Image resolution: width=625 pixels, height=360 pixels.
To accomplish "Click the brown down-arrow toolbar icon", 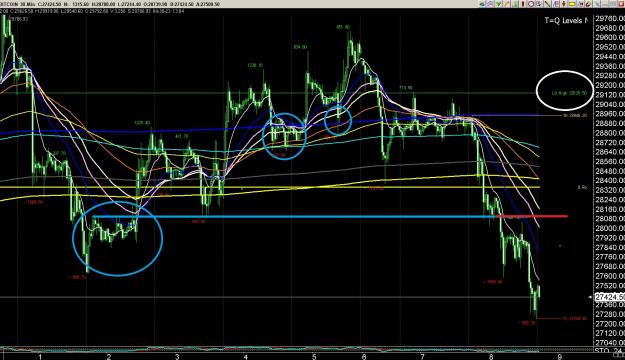I will point(564,4).
